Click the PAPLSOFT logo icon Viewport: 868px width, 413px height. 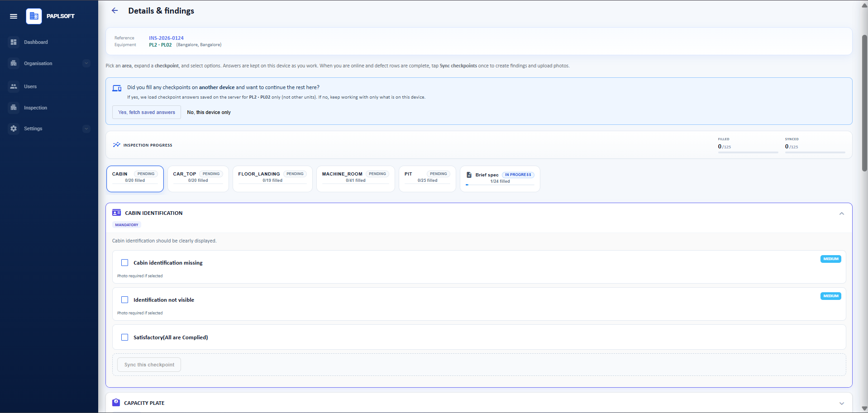pyautogui.click(x=34, y=16)
